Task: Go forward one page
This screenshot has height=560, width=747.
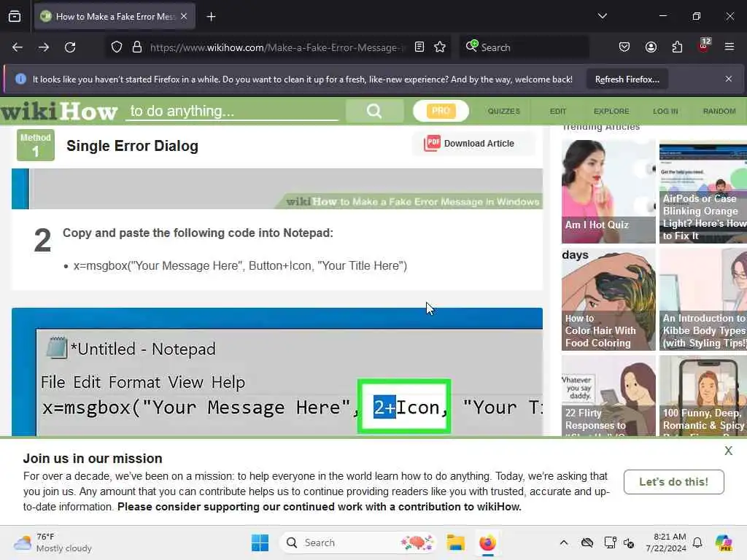Action: coord(43,47)
